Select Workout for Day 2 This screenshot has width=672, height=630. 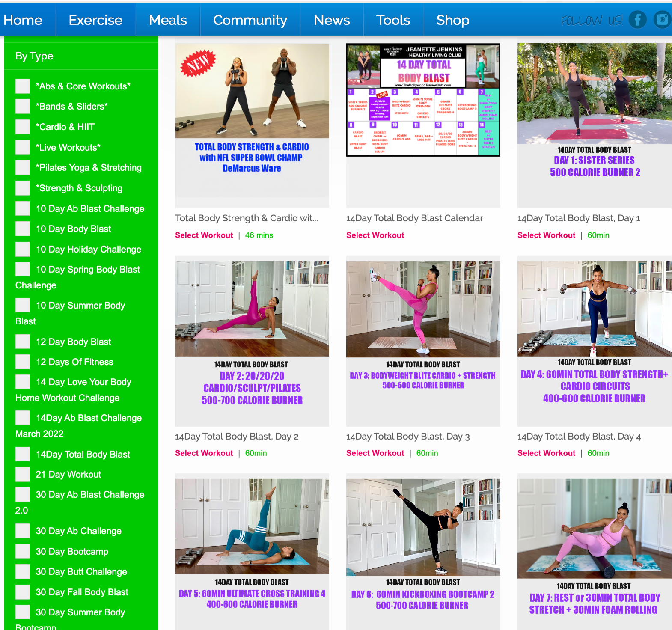point(204,453)
